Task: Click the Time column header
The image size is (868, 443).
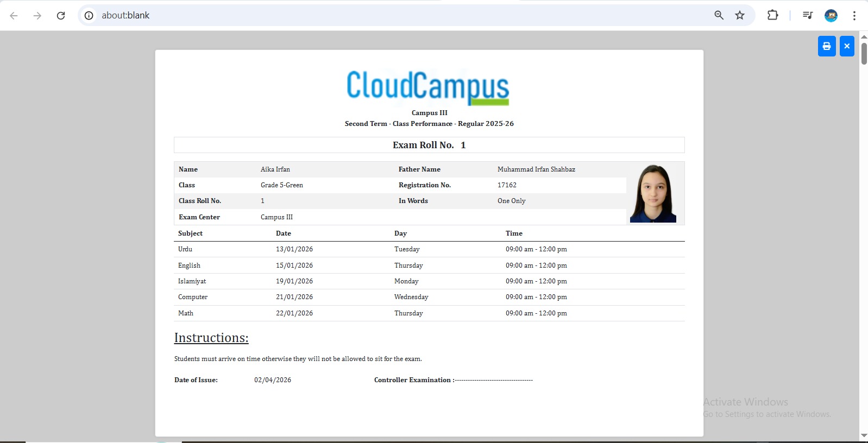Action: 514,233
